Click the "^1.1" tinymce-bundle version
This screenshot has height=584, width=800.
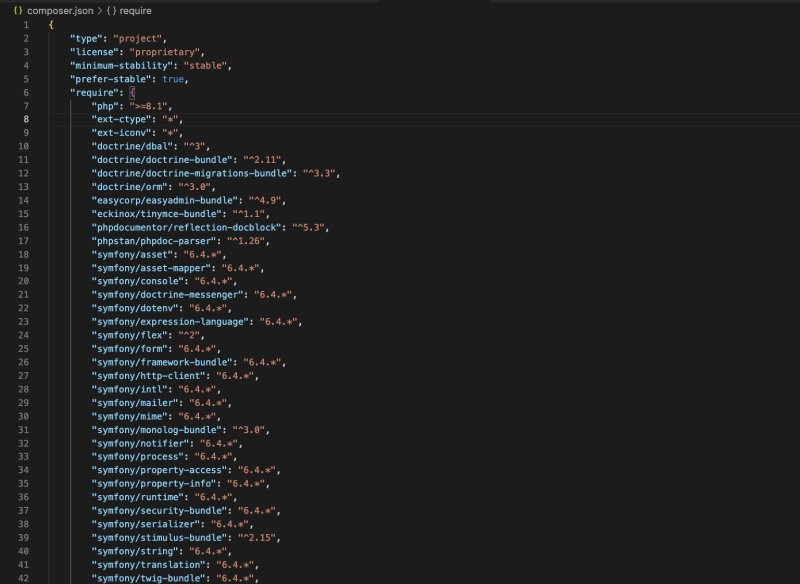(x=248, y=214)
